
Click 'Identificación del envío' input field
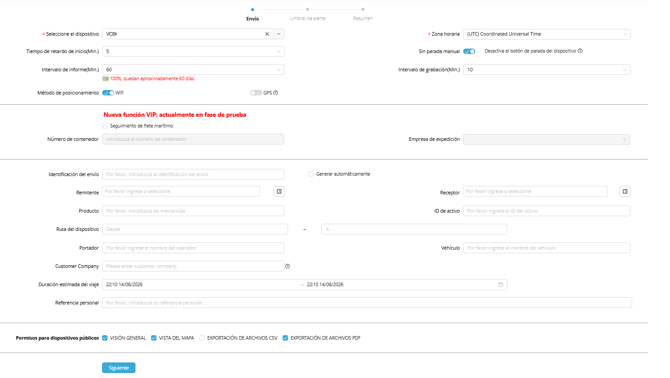tap(193, 174)
